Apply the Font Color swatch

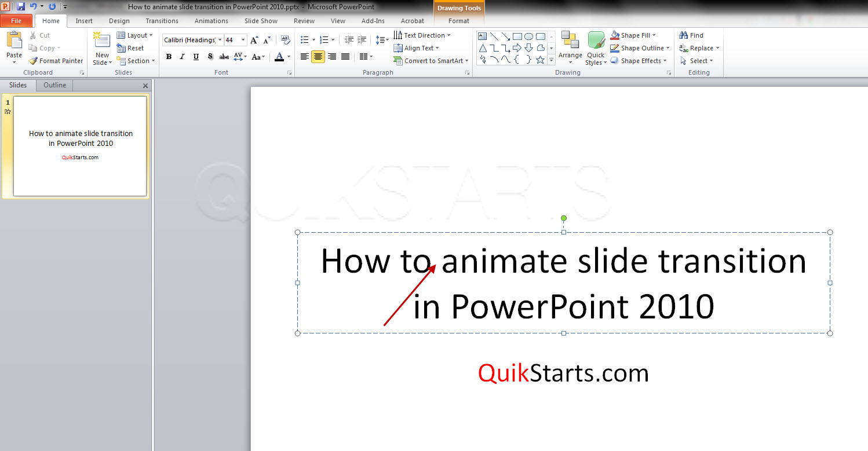[x=279, y=57]
